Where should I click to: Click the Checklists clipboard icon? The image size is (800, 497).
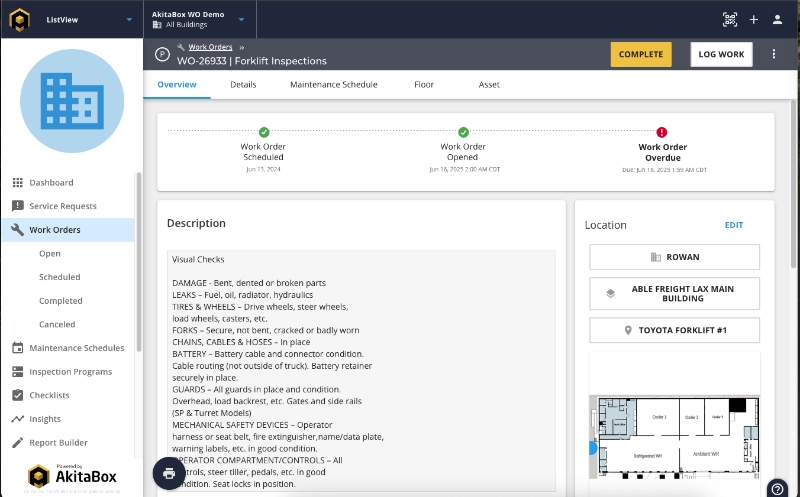(18, 395)
